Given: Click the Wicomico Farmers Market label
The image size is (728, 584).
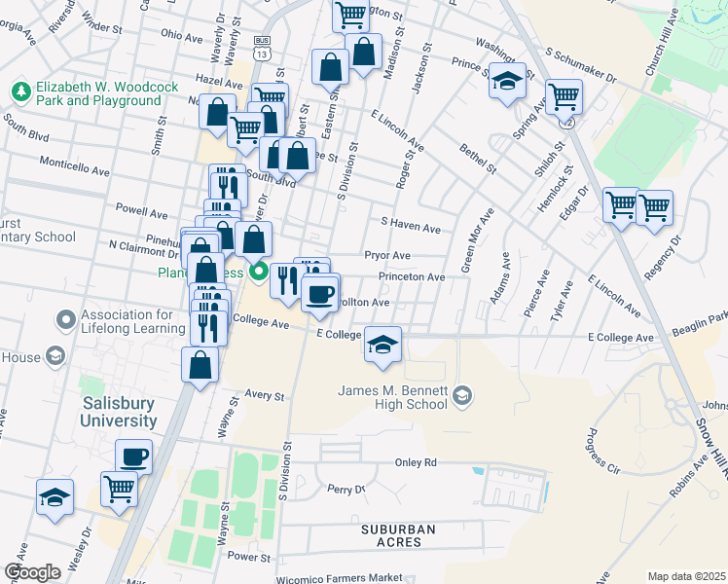Looking at the screenshot, I should point(339,578).
